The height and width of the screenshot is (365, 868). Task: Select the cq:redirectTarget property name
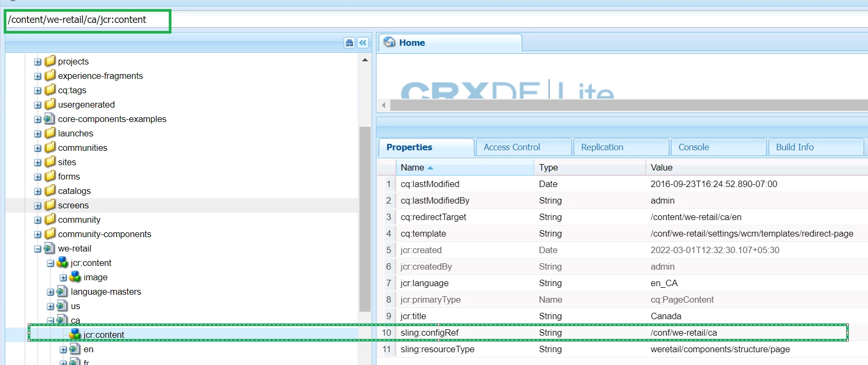433,217
